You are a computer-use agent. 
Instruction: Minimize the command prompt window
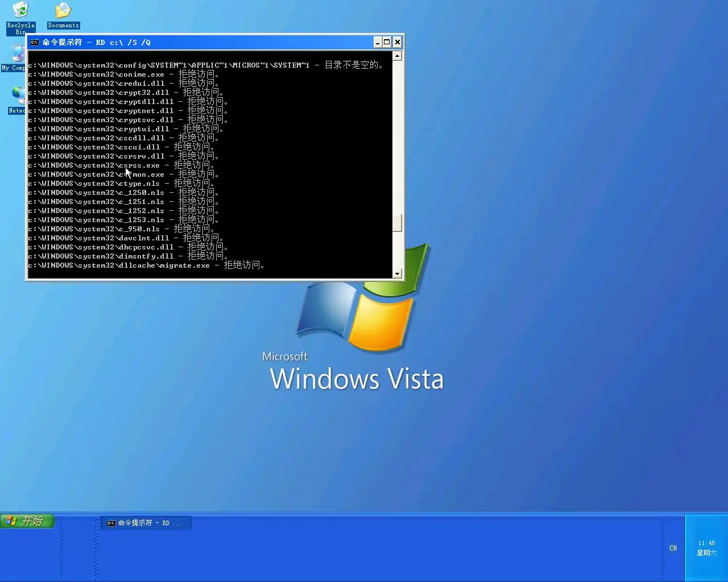pos(378,42)
